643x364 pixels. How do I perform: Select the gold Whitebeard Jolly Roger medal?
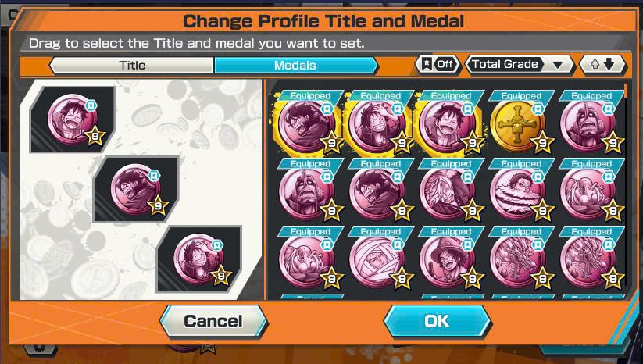pos(517,123)
